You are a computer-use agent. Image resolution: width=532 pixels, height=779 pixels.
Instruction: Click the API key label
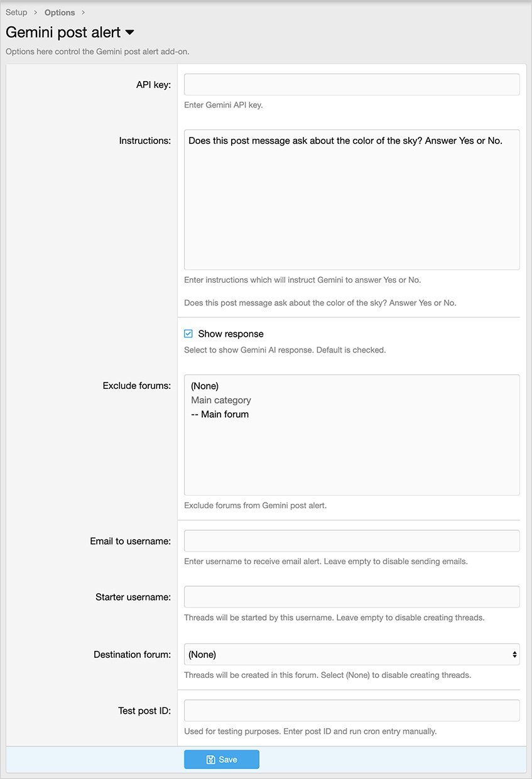pos(153,85)
